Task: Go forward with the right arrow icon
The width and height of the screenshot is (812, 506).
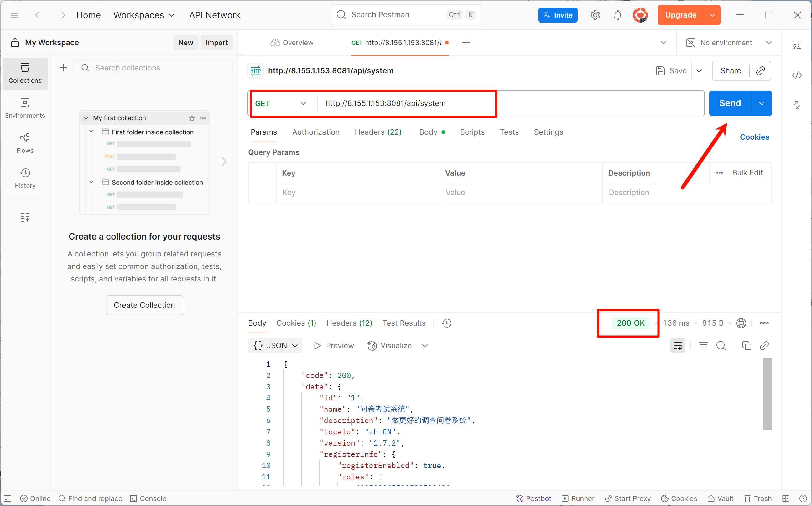Action: (x=61, y=15)
